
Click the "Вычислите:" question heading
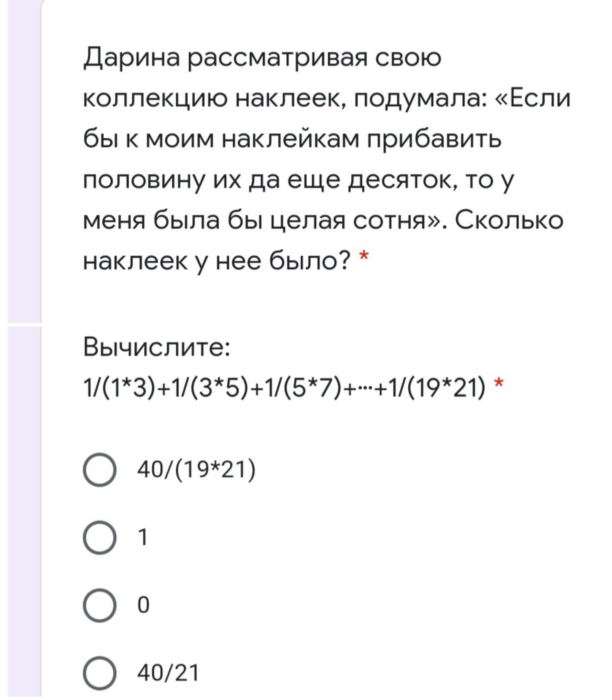click(x=157, y=348)
